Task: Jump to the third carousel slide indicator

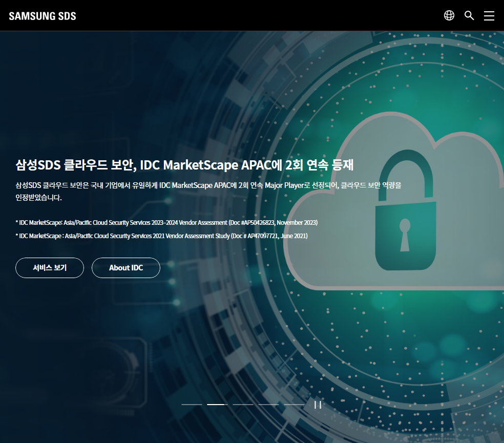Action: (x=243, y=405)
